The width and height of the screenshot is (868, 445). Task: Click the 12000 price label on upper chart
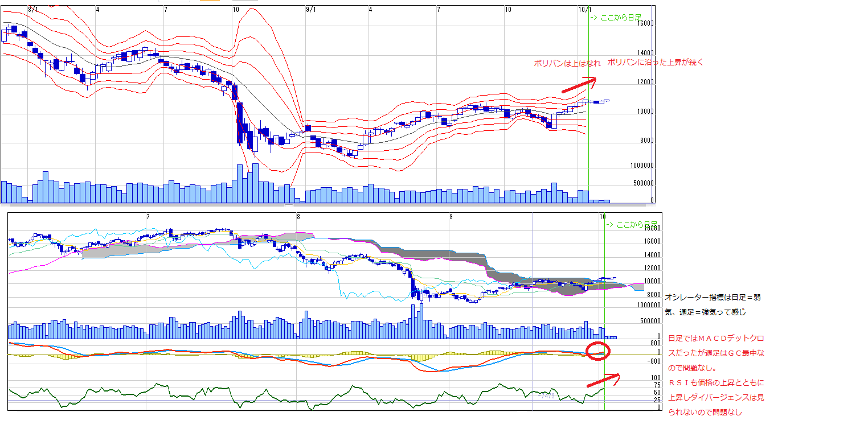pyautogui.click(x=645, y=83)
